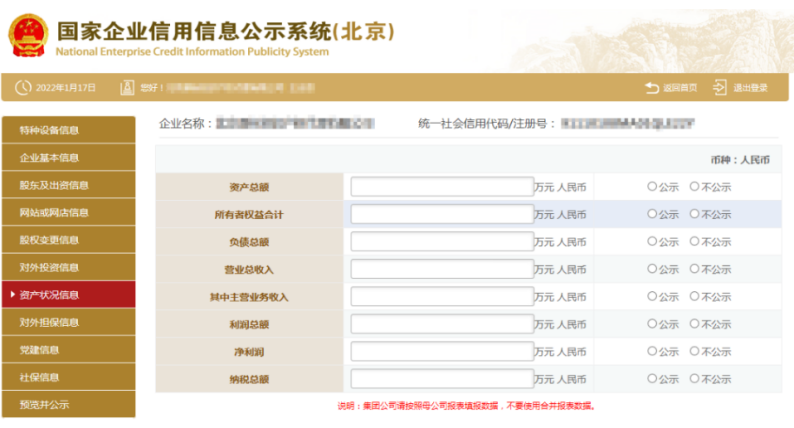
Task: Open the 预览并公示 sidebar item
Action: tap(69, 404)
